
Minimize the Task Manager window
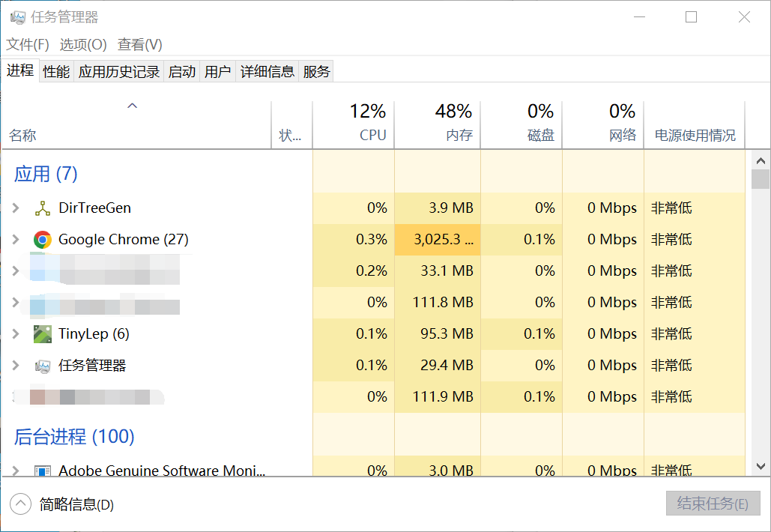pyautogui.click(x=639, y=17)
